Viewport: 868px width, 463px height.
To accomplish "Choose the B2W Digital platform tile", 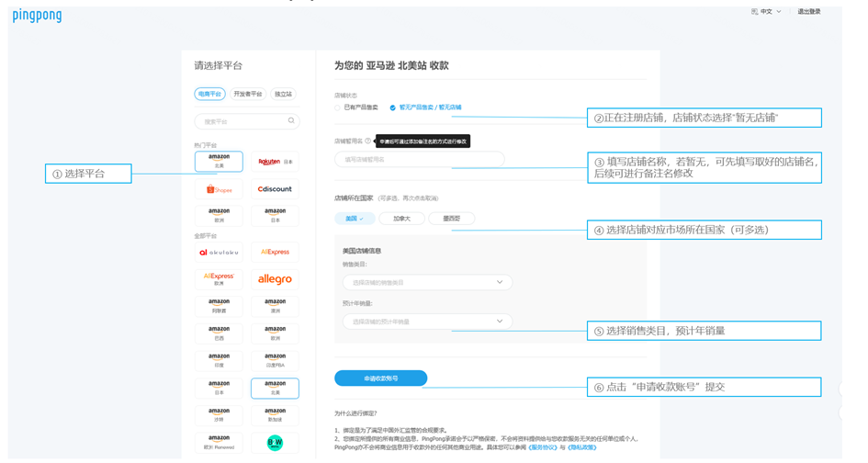I will [x=275, y=443].
